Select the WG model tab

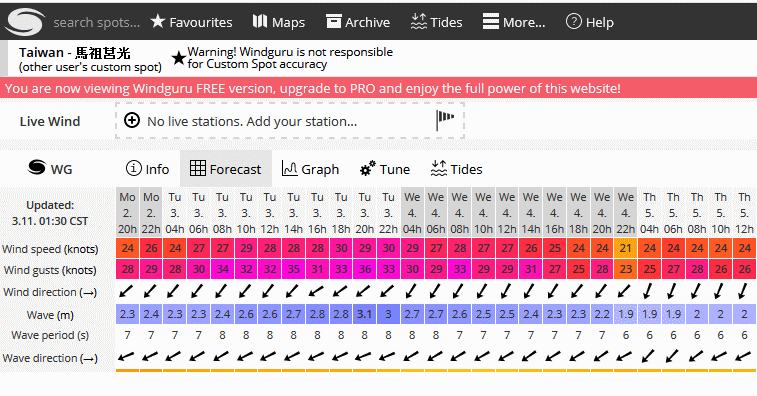[50, 169]
